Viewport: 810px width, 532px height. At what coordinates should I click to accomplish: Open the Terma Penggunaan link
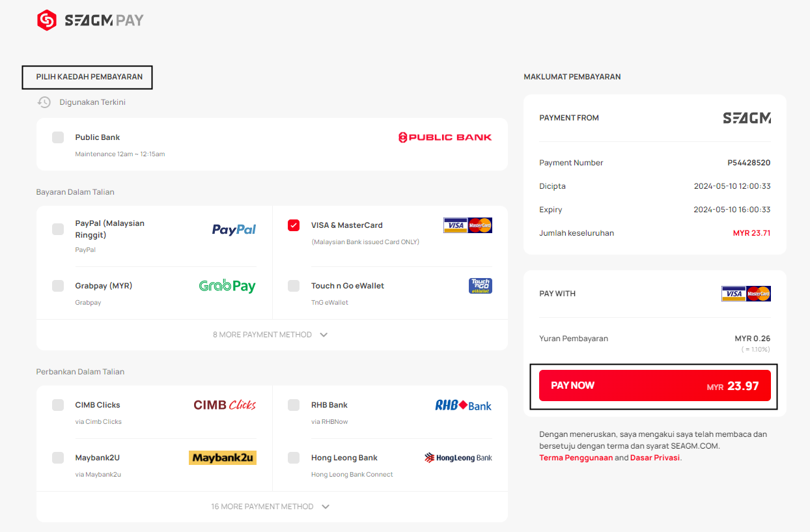click(576, 458)
